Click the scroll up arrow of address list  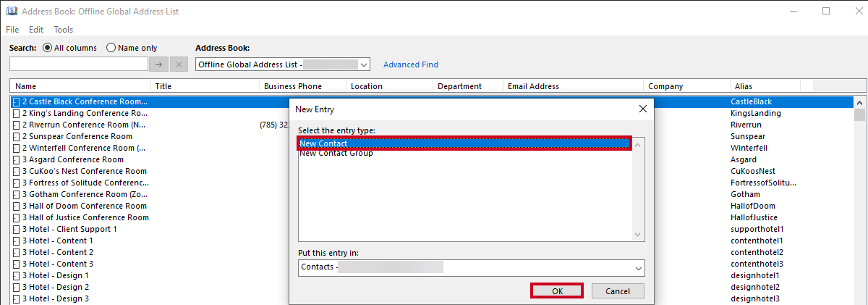coord(860,102)
